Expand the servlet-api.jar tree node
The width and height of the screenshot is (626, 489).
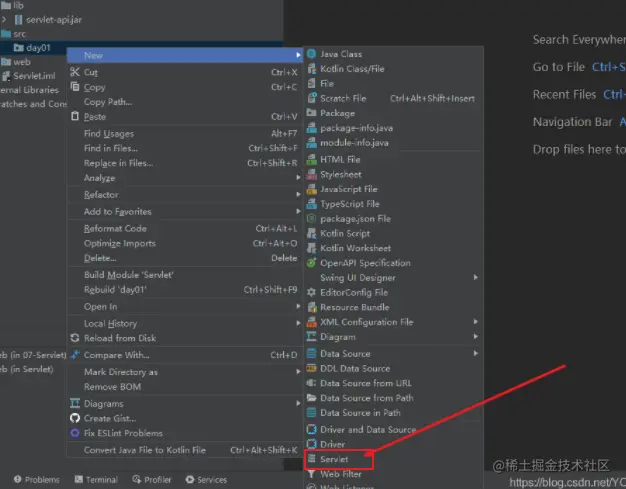click(x=4, y=19)
